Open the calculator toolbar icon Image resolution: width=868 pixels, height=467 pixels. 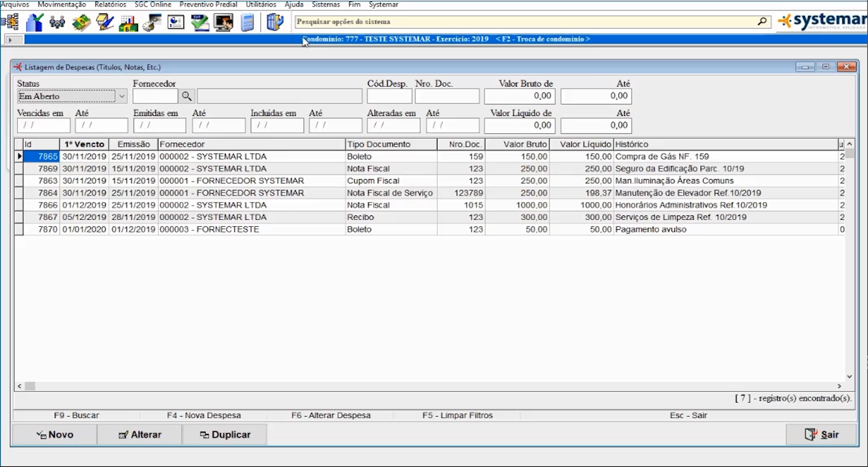click(x=247, y=22)
